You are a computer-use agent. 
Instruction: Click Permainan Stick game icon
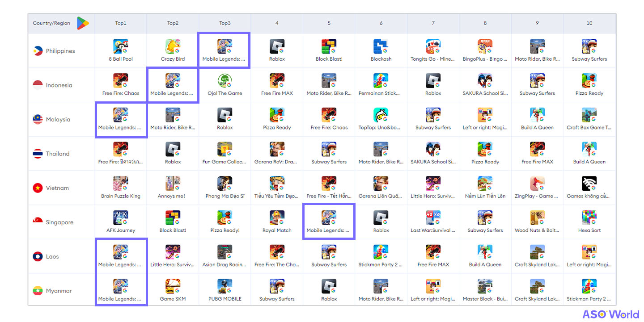[x=381, y=81]
